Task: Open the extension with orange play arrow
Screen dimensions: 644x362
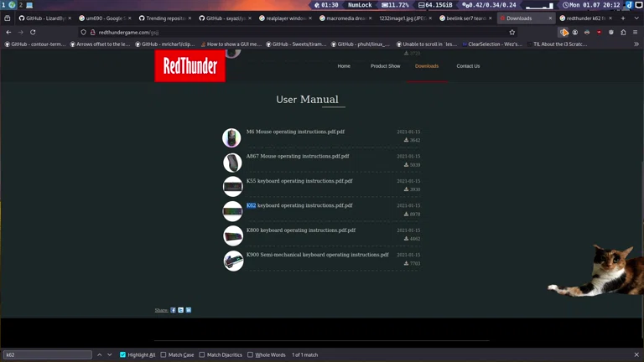Action: [563, 32]
